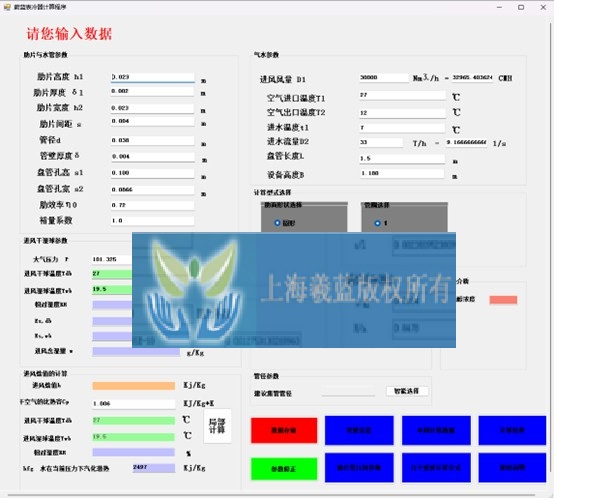Screen dimensions: 610x498
Task: Maximize the calculator window
Action: pyautogui.click(x=521, y=7)
